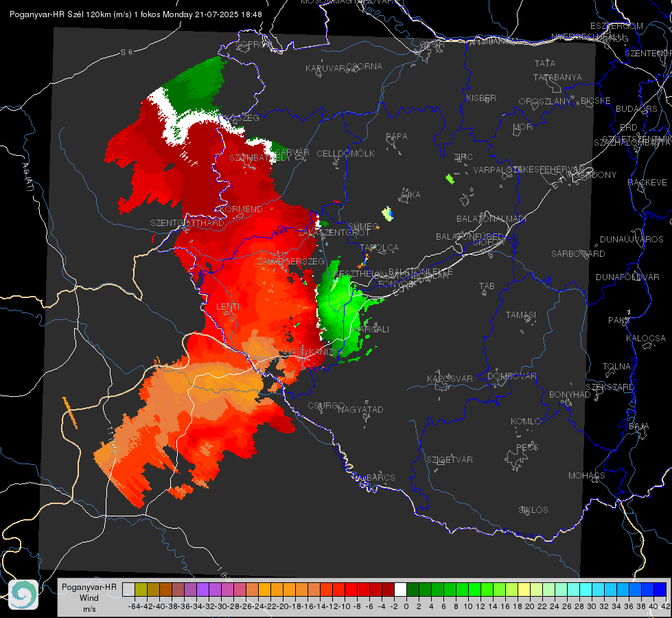672x618 pixels.
Task: Click the darkest blue swatch ending the legend
Action: (x=660, y=589)
